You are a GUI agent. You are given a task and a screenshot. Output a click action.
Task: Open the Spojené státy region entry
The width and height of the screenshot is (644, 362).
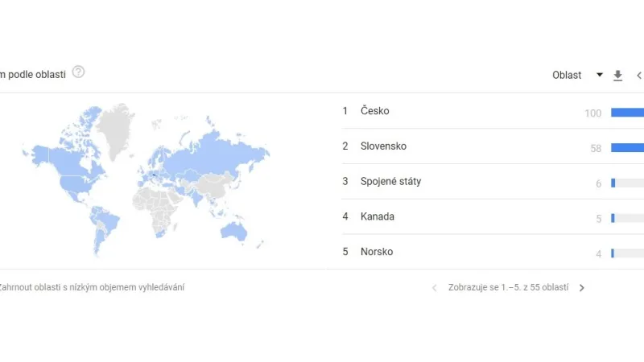pos(390,182)
